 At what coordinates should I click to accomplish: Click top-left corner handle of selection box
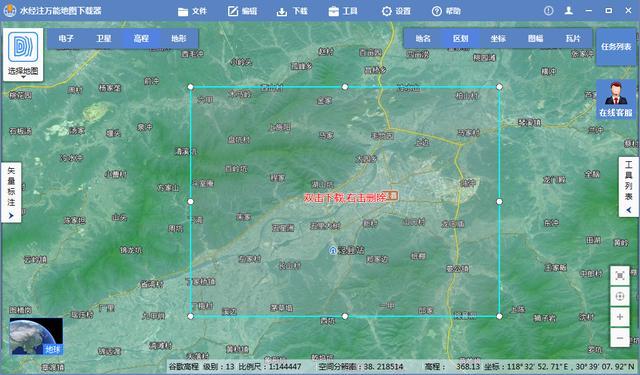click(190, 87)
